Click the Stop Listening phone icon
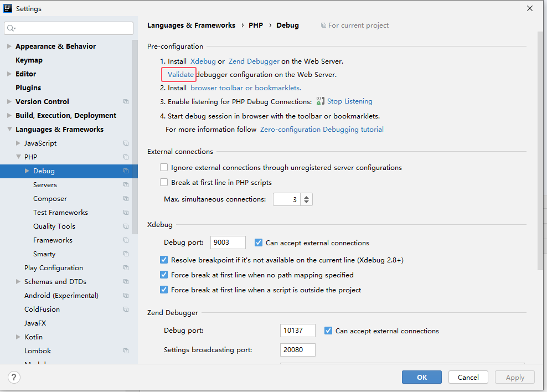The width and height of the screenshot is (547, 392). 320,101
